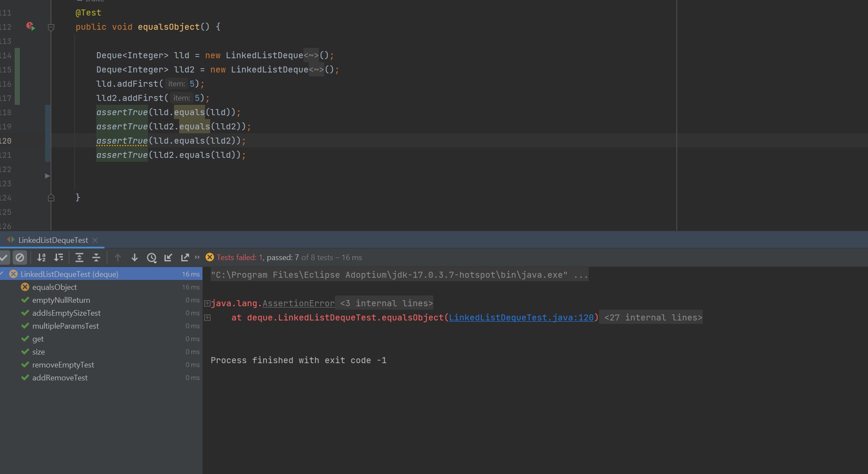Switch to LinkedListDequeTest run tab
The width and height of the screenshot is (868, 474).
point(53,240)
